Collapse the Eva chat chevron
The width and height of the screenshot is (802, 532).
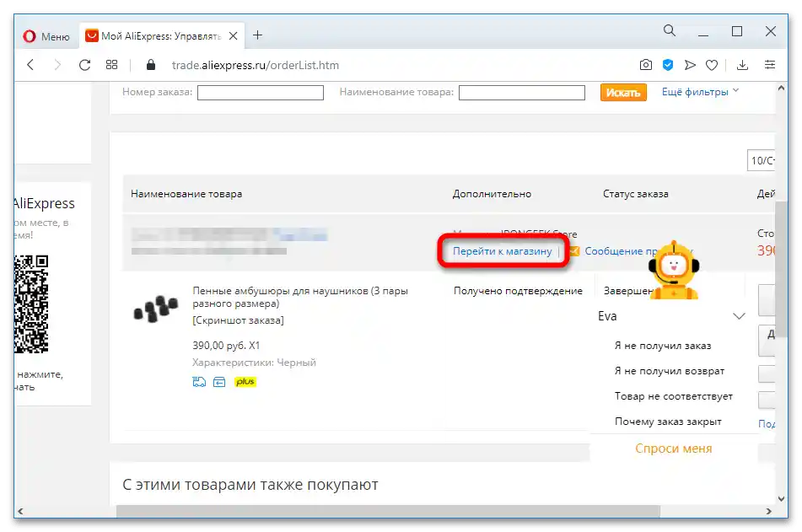pos(739,316)
